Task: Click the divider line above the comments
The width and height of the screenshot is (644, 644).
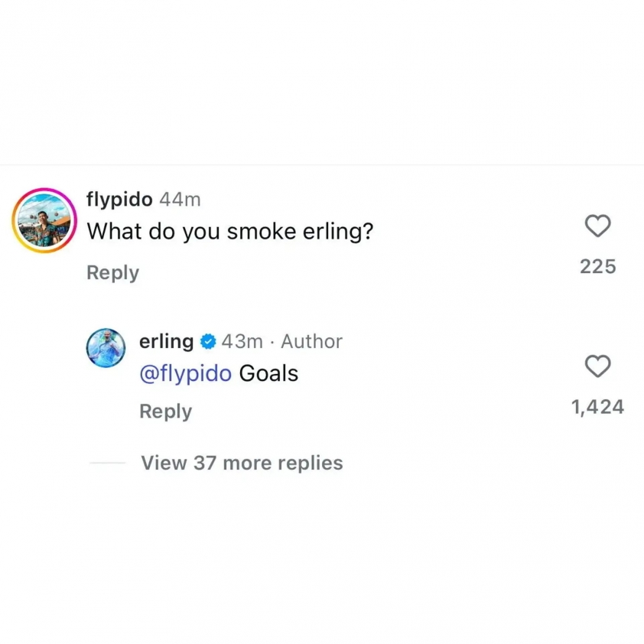Action: pos(322,165)
